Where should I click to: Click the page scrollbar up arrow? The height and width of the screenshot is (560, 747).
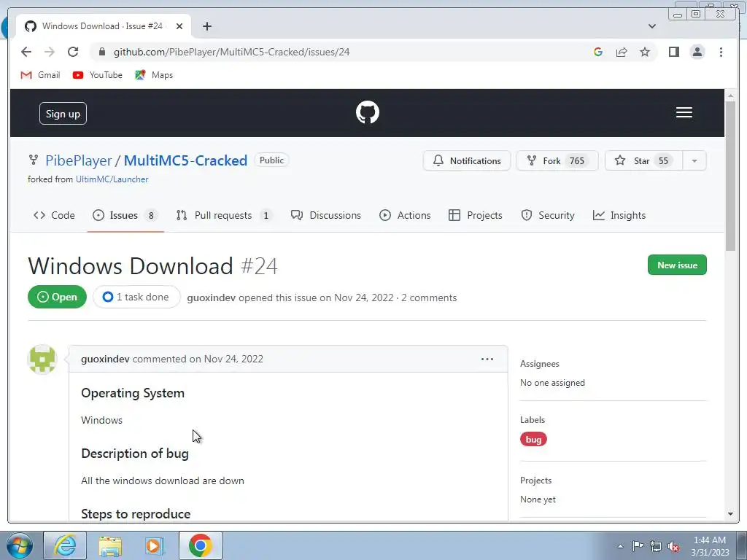click(731, 96)
